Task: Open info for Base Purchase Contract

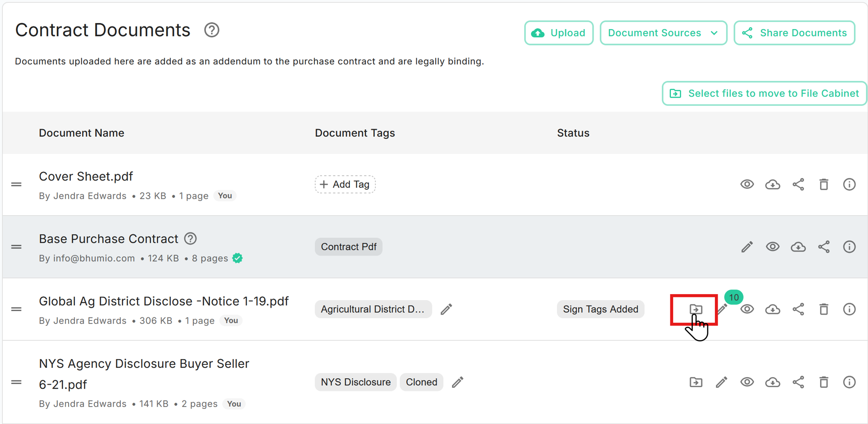Action: (x=849, y=247)
